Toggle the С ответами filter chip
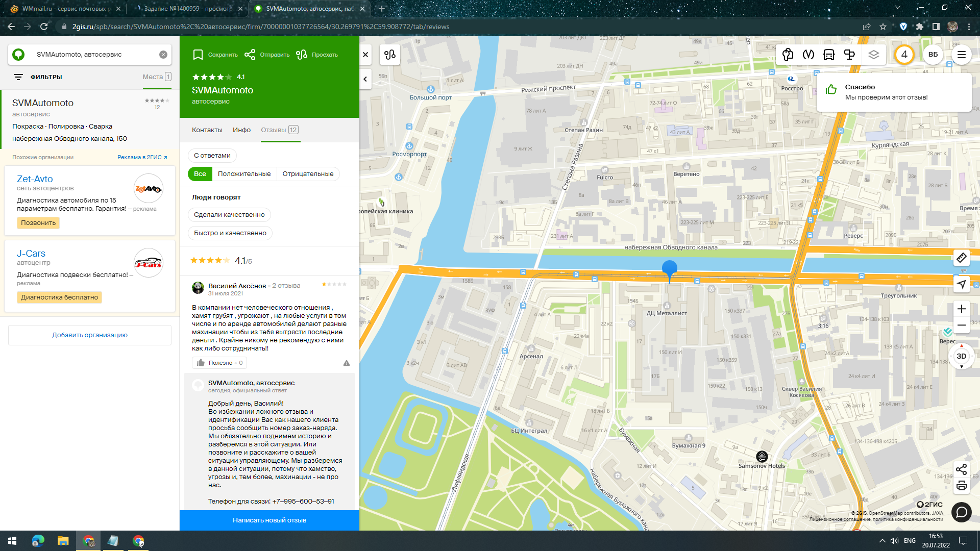980x551 pixels. (x=212, y=156)
